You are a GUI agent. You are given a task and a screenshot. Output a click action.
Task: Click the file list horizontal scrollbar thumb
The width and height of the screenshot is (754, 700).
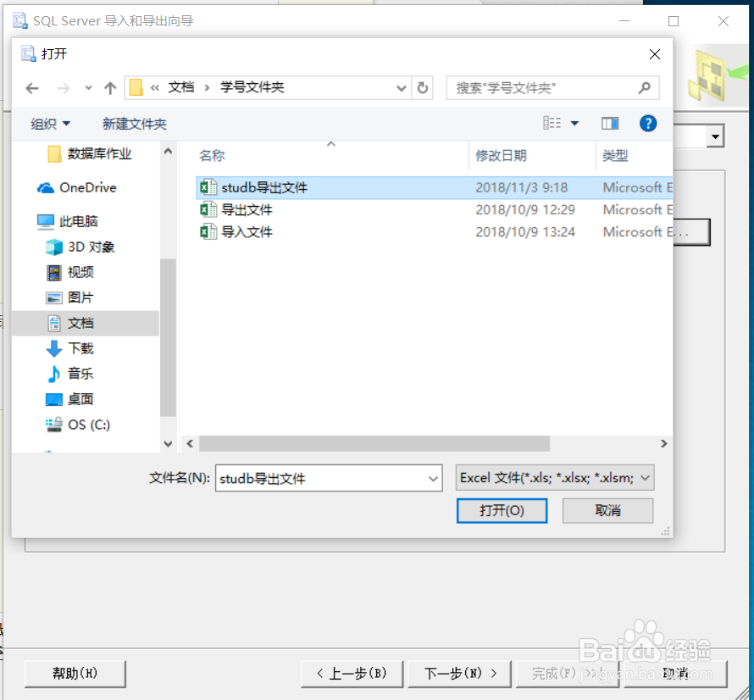coord(374,443)
